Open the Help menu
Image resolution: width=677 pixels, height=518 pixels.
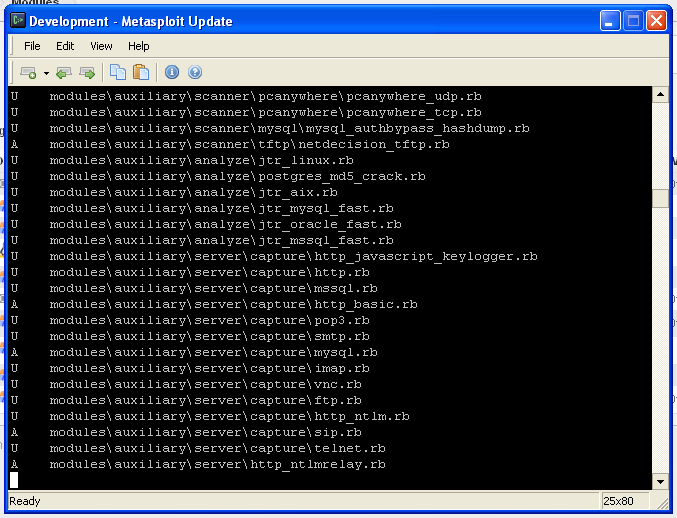coord(139,46)
